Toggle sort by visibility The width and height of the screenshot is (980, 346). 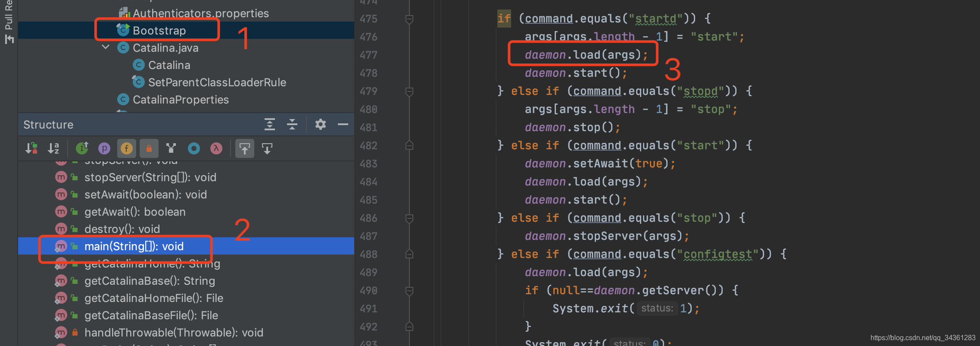(31, 148)
